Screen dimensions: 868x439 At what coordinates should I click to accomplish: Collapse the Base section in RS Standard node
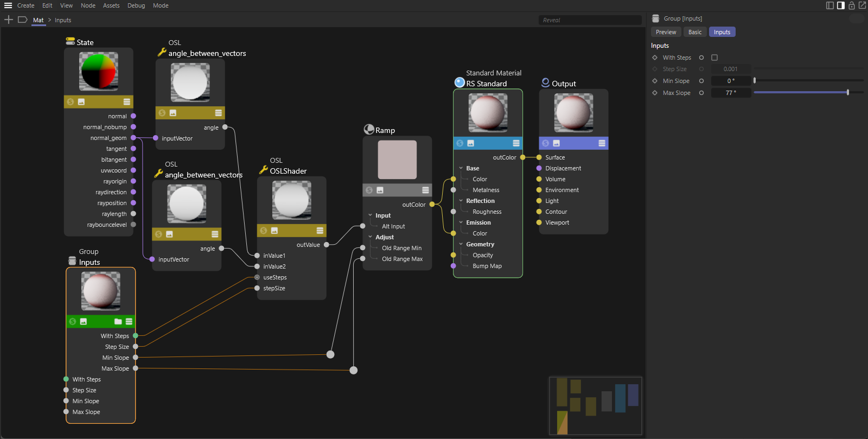[461, 168]
